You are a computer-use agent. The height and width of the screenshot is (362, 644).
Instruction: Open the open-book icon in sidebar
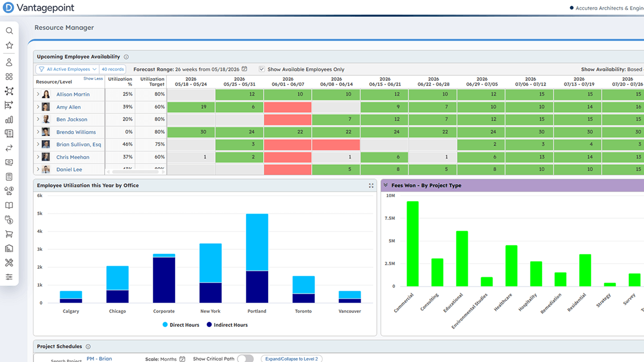click(9, 205)
